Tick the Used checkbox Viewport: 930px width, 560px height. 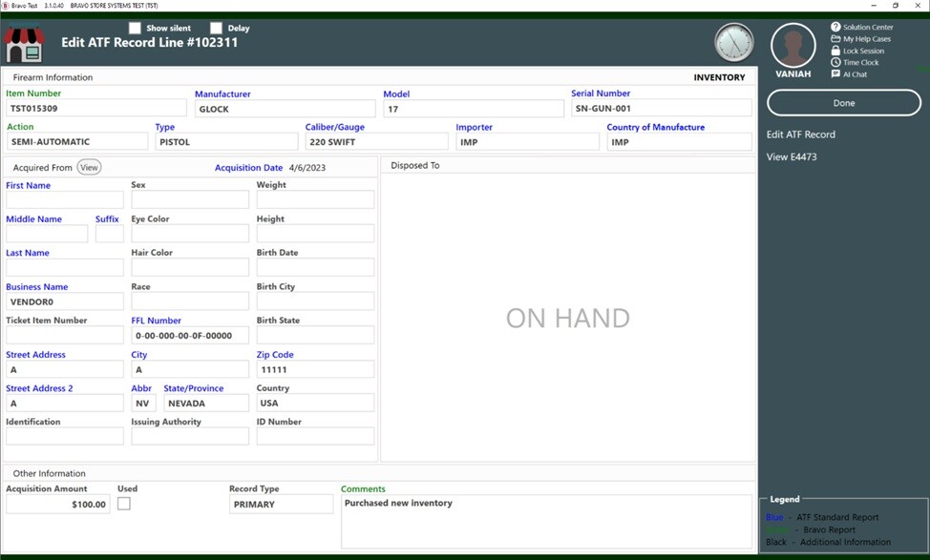point(123,503)
